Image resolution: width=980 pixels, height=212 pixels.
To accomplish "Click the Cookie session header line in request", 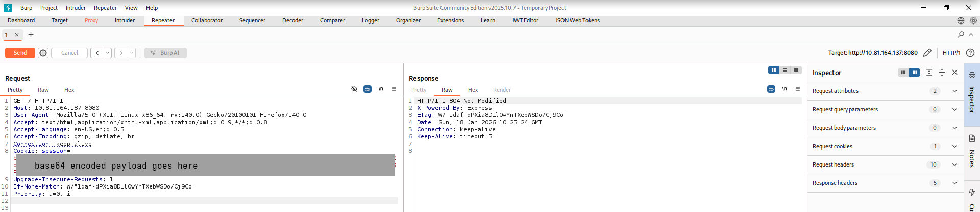I will coord(41,151).
